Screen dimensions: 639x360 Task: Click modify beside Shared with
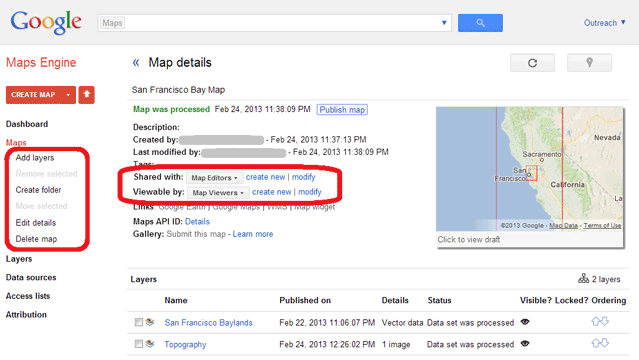pyautogui.click(x=304, y=177)
